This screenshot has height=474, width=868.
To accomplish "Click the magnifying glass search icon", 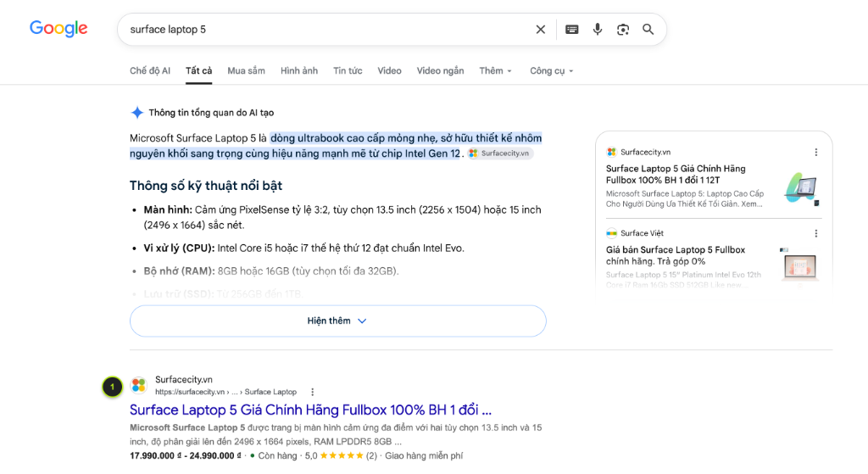I will point(648,30).
